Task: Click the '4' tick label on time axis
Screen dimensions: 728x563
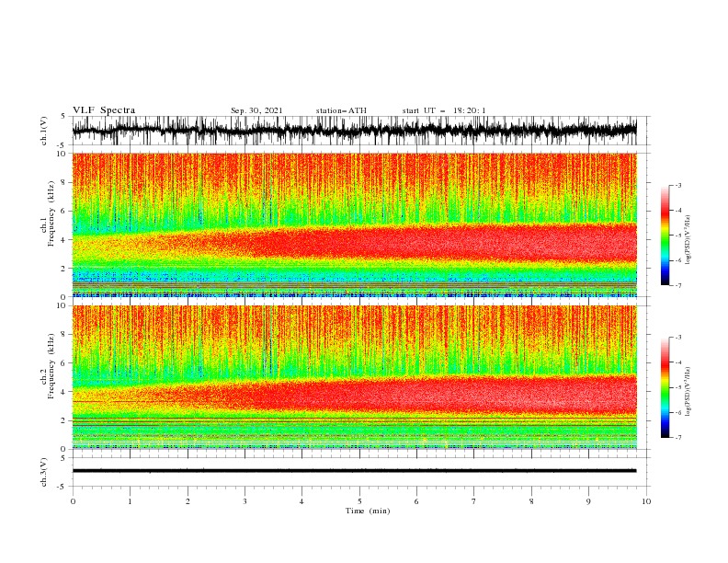Action: (x=301, y=501)
